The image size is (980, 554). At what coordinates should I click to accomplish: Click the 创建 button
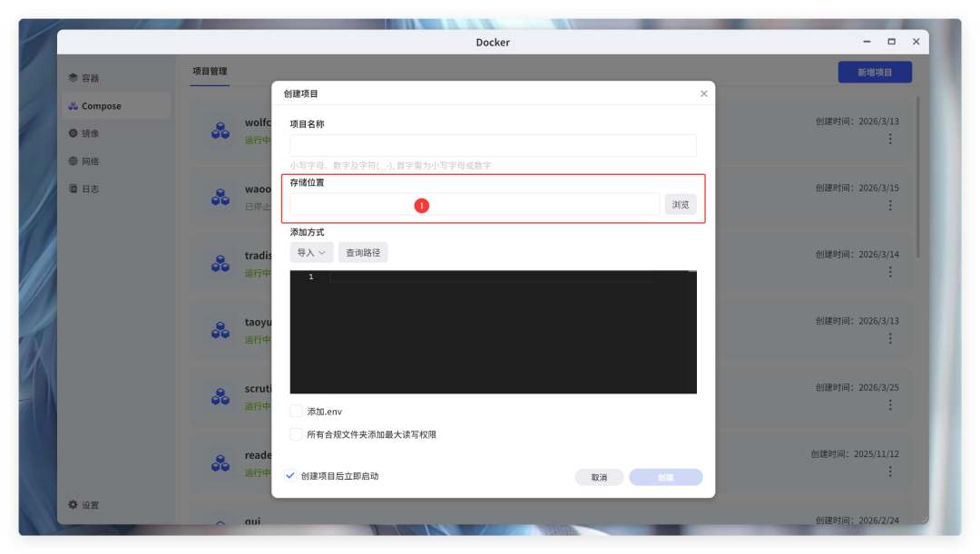[x=666, y=477]
